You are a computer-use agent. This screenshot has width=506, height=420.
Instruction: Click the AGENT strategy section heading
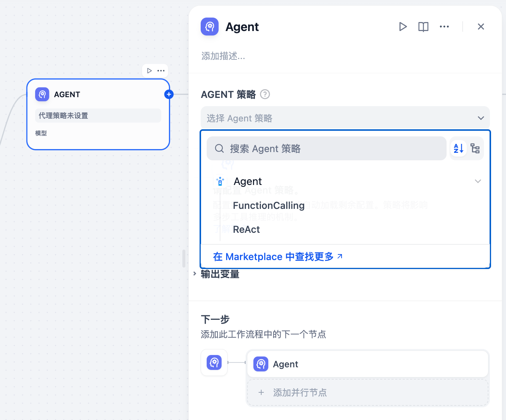pyautogui.click(x=228, y=94)
